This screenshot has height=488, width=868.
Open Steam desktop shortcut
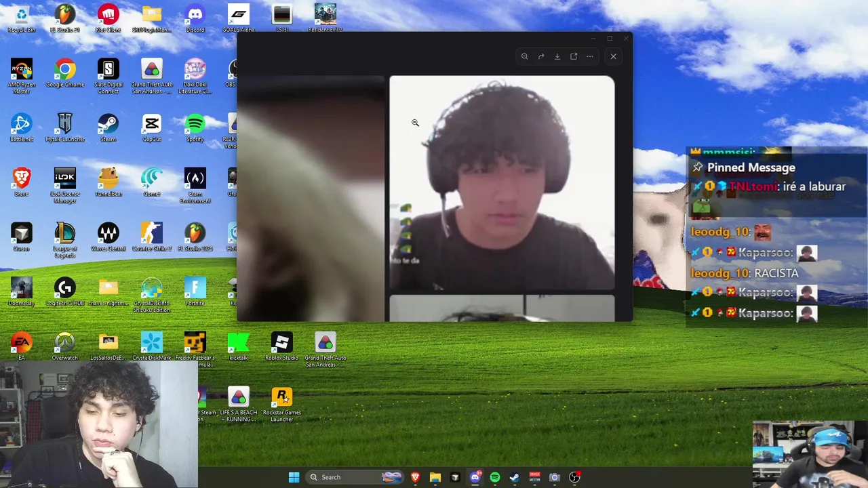click(108, 128)
